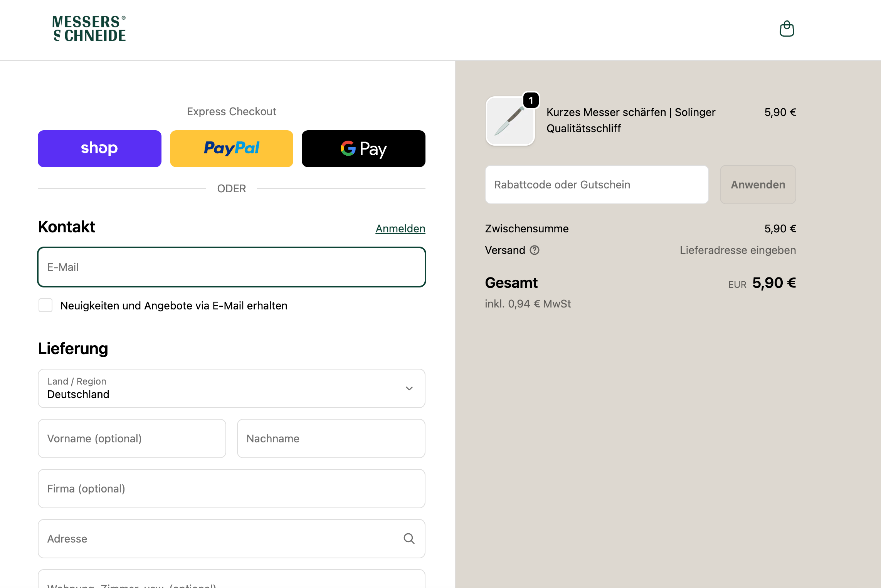Click the knife product thumbnail
The height and width of the screenshot is (588, 881).
coord(510,121)
